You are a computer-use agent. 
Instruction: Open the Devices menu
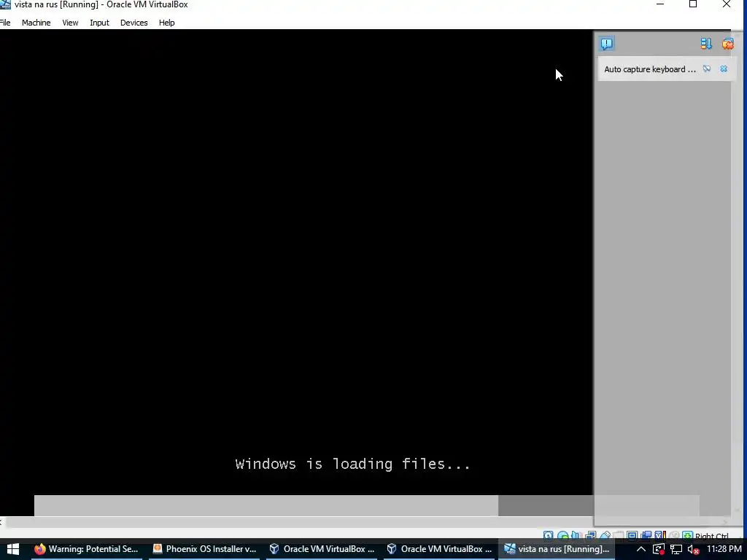134,23
